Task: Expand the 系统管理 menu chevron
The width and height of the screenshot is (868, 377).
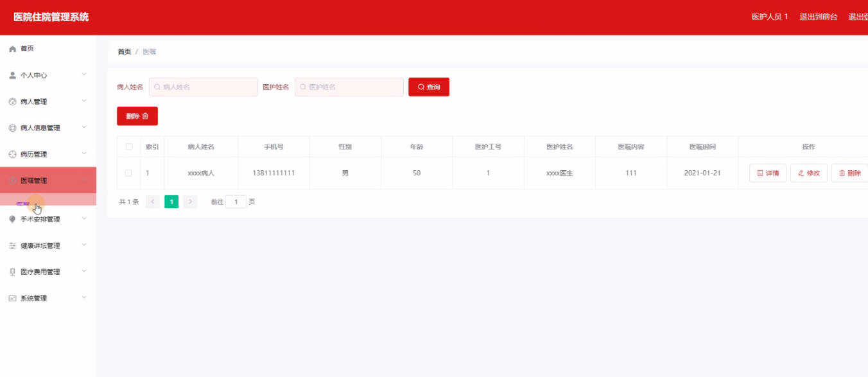Action: (84, 297)
